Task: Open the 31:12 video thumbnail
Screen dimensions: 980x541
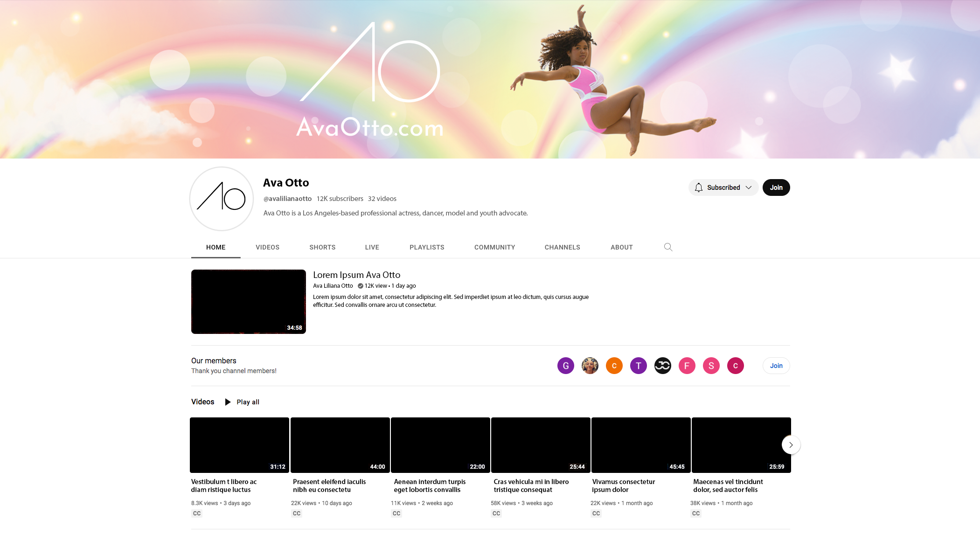Action: (x=239, y=445)
